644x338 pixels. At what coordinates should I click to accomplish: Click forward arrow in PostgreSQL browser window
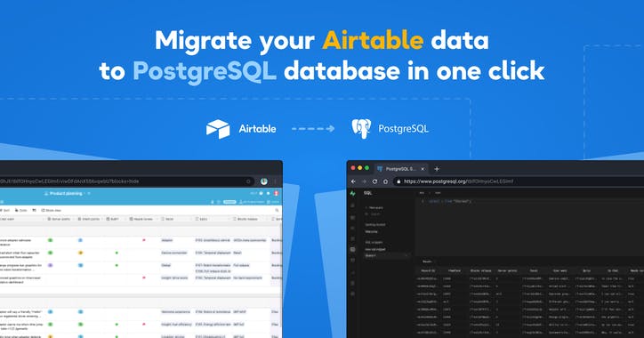pos(364,181)
